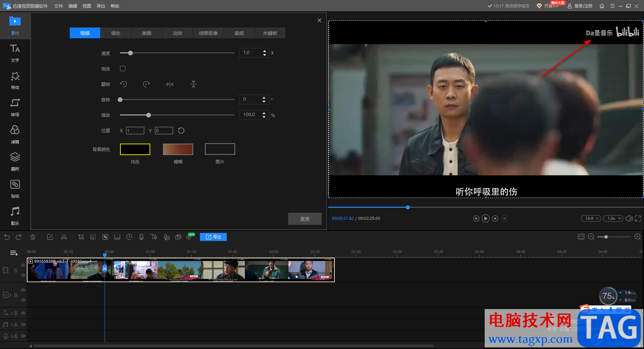Redo the last undone edit
Screen dimensions: 644x349
pyautogui.click(x=18, y=237)
